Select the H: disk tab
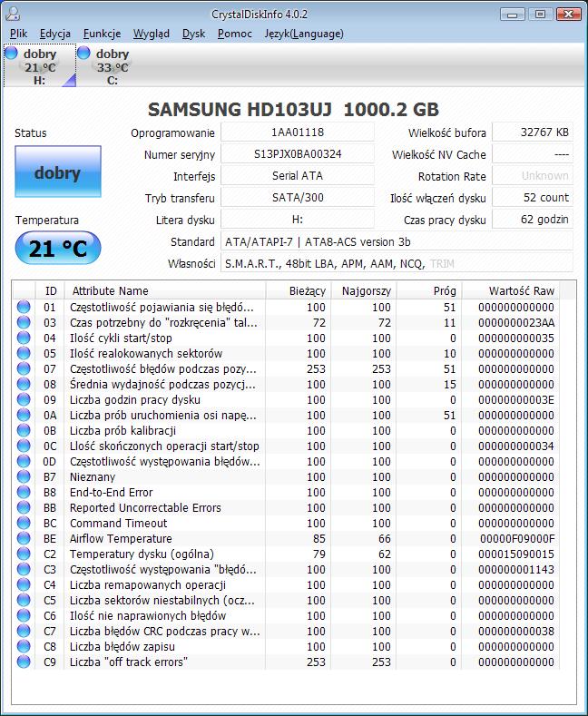Image resolution: width=588 pixels, height=716 pixels. [40, 65]
